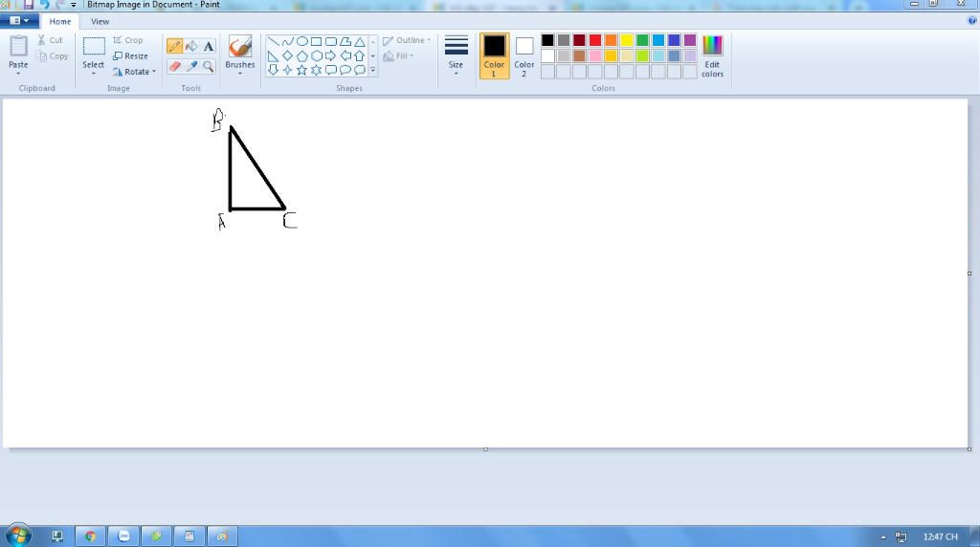Choose the Heart-adjacent oval callout shape

[x=345, y=70]
